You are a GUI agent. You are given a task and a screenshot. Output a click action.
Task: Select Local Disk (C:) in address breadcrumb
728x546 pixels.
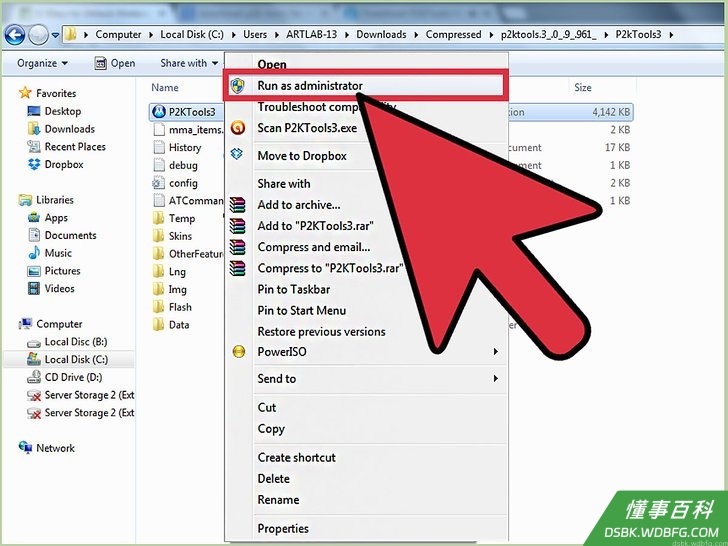coord(192,34)
